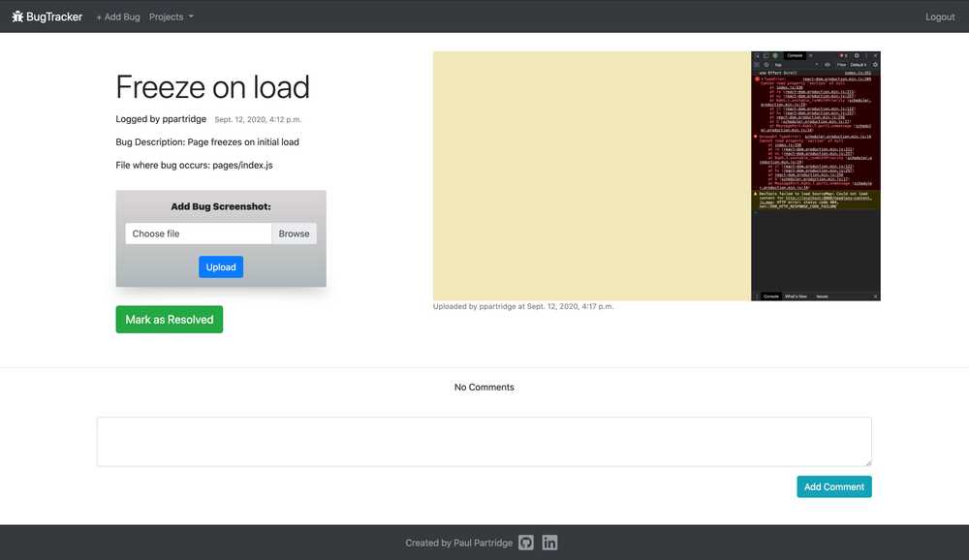Open the uploaded bug screenshot image
969x560 pixels.
pos(591,175)
